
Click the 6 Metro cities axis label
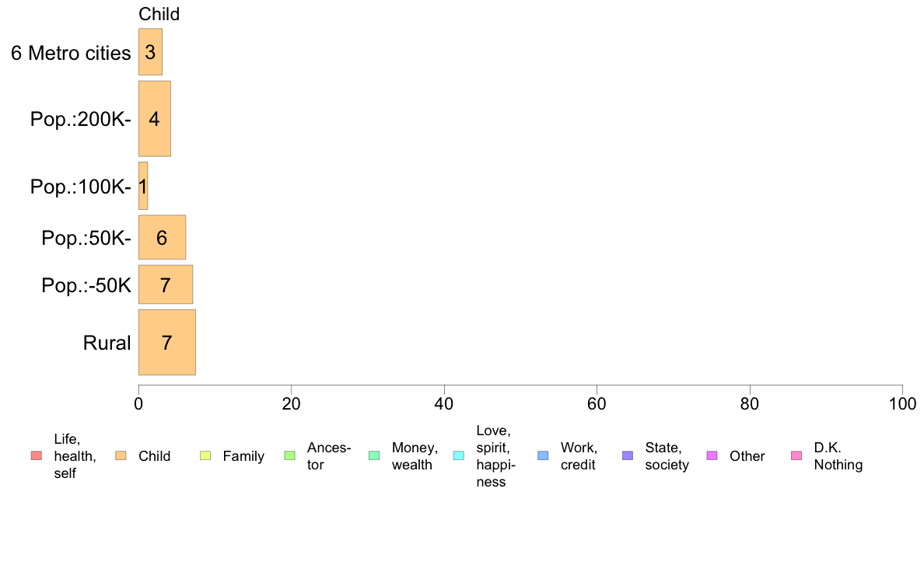pyautogui.click(x=71, y=53)
